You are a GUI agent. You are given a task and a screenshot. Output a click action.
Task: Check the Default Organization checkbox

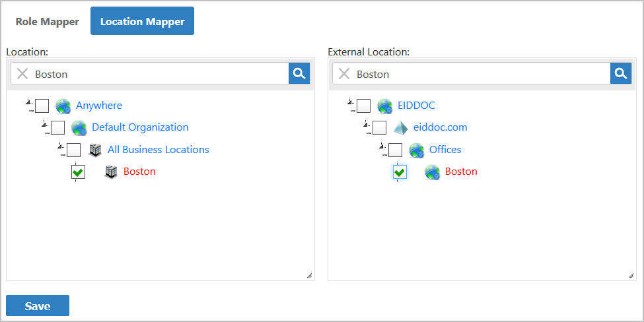click(x=58, y=127)
